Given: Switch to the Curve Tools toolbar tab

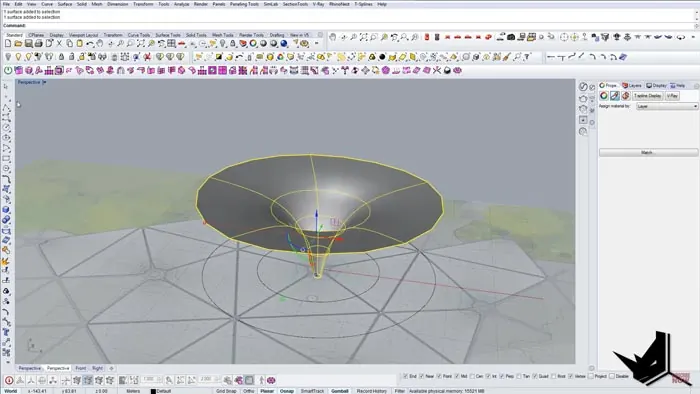Looking at the screenshot, I should pos(139,35).
